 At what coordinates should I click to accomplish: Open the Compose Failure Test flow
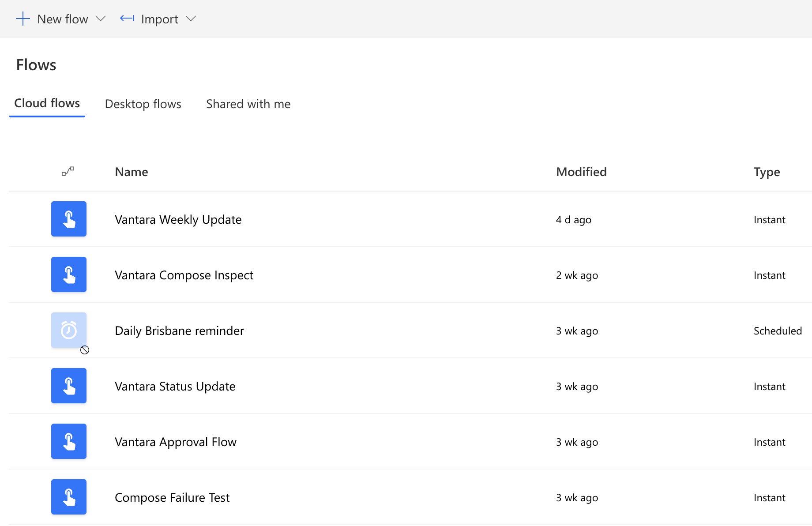click(x=172, y=498)
